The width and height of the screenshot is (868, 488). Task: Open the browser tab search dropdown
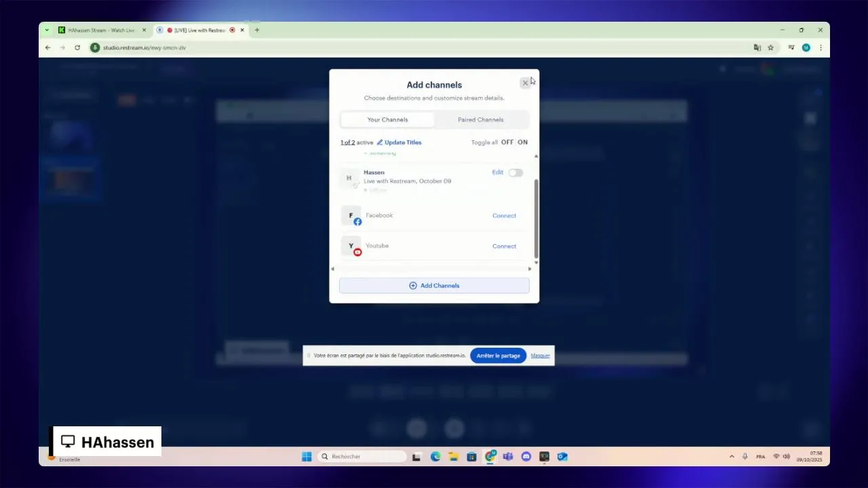coord(47,30)
